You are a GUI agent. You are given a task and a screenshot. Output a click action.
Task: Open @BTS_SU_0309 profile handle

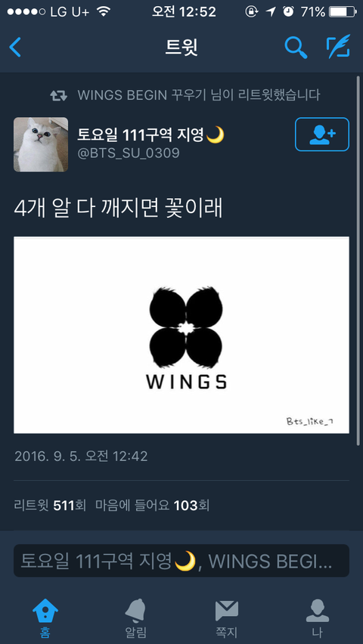point(129,153)
